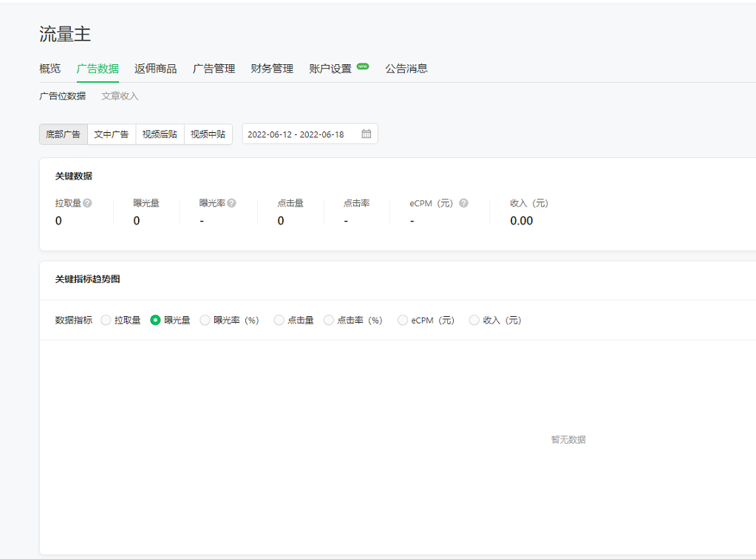Switch to the 概览 tab
This screenshot has height=559, width=756.
click(50, 69)
